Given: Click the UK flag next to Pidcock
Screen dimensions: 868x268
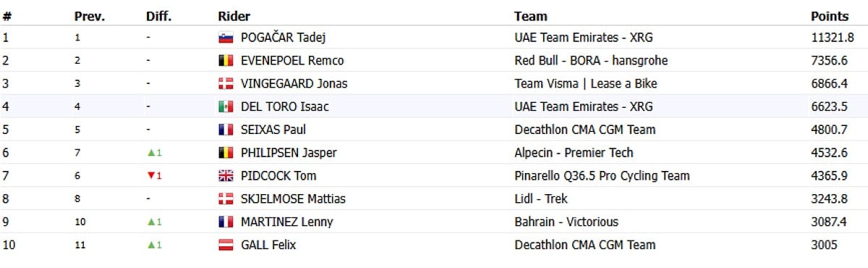Looking at the screenshot, I should click(x=226, y=176).
